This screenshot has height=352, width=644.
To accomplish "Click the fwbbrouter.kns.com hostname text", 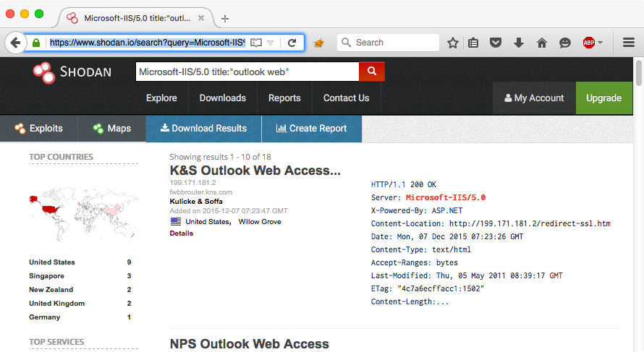I will click(201, 192).
